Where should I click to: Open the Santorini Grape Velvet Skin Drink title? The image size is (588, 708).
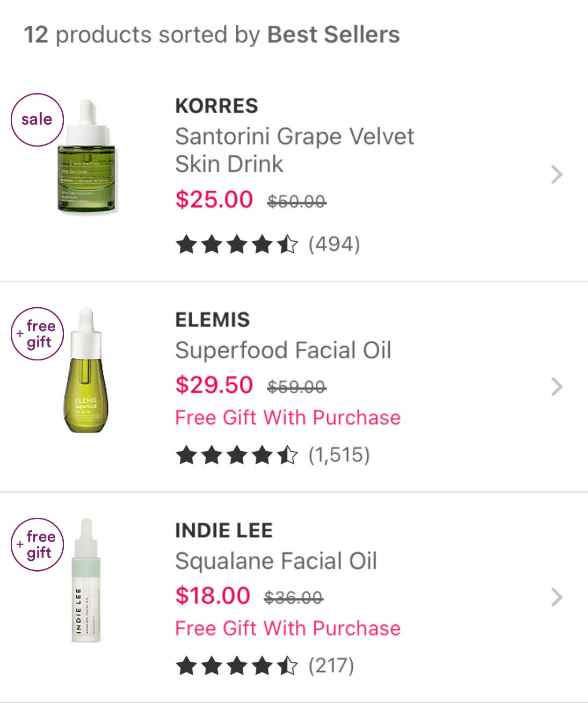[x=294, y=150]
